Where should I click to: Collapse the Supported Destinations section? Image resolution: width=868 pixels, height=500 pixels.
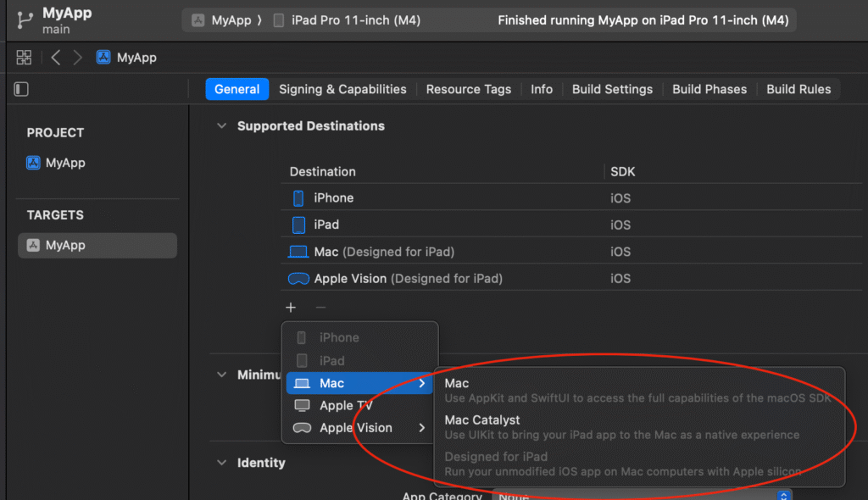222,126
